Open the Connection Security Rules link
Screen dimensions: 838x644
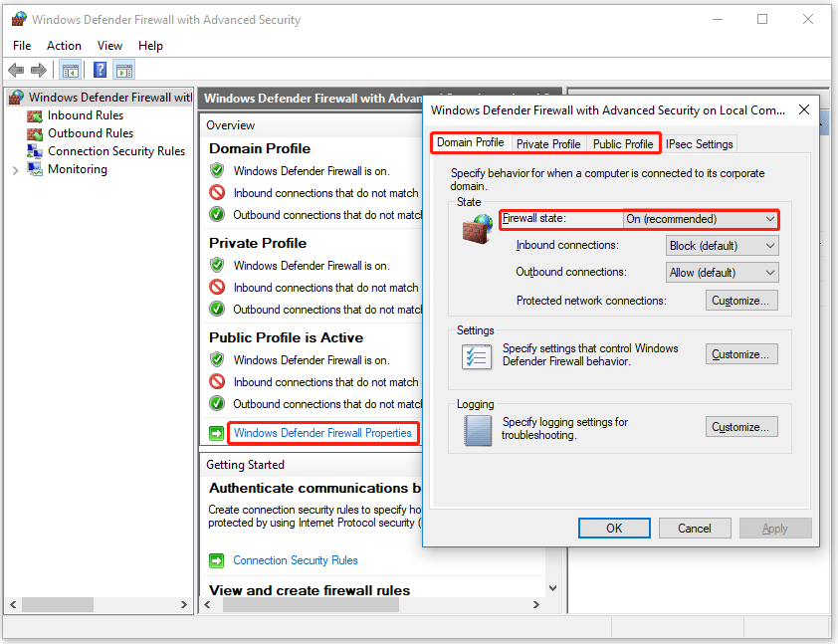pyautogui.click(x=296, y=560)
